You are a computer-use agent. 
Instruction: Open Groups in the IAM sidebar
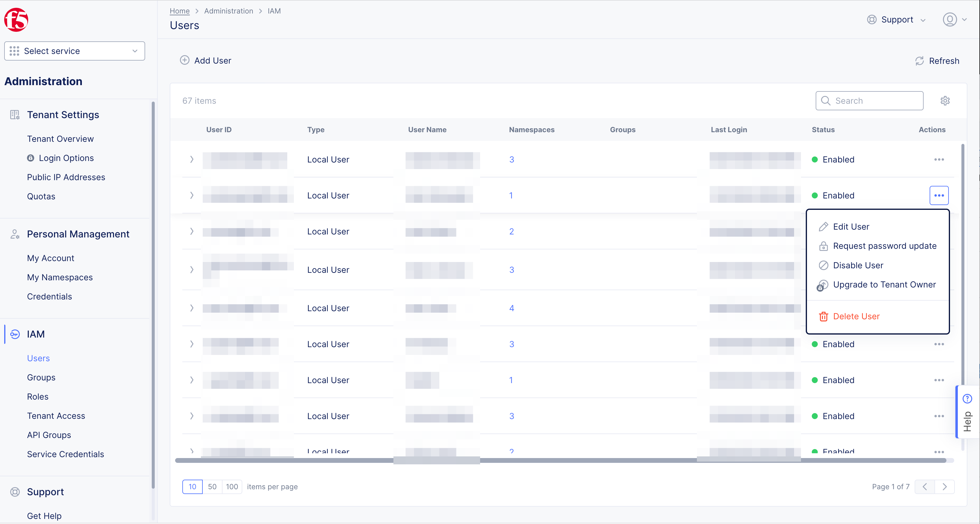pyautogui.click(x=41, y=378)
